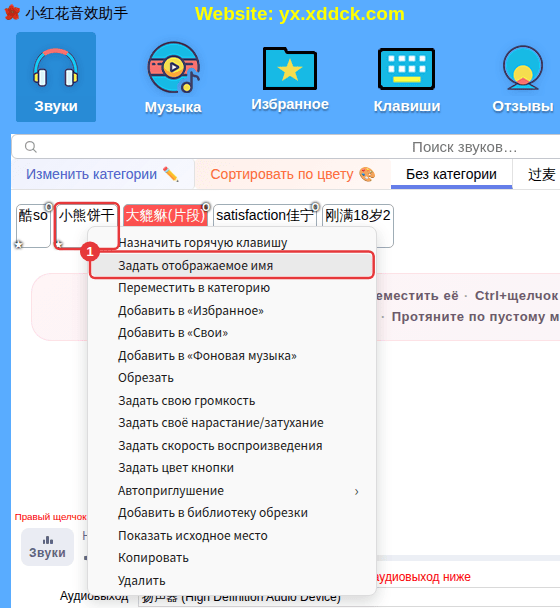Image resolution: width=560 pixels, height=608 pixels.
Task: Play the 刚满18岁2 sound button
Action: tap(358, 216)
